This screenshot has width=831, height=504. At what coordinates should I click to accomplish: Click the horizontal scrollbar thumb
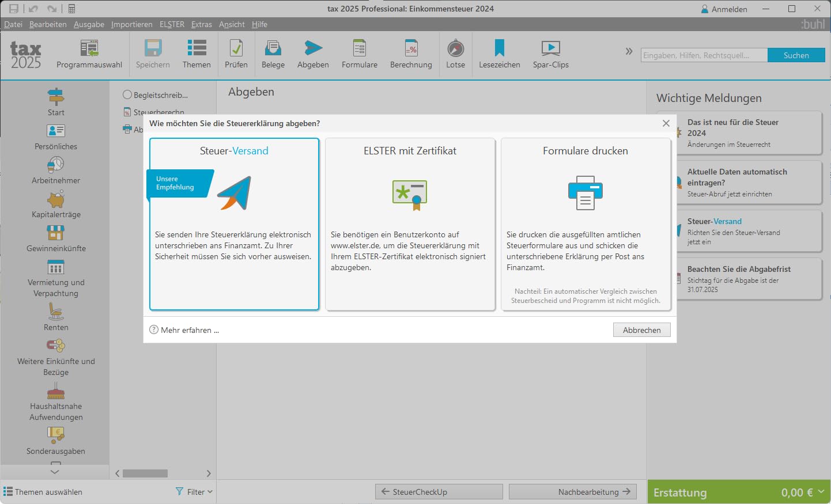[x=145, y=473]
